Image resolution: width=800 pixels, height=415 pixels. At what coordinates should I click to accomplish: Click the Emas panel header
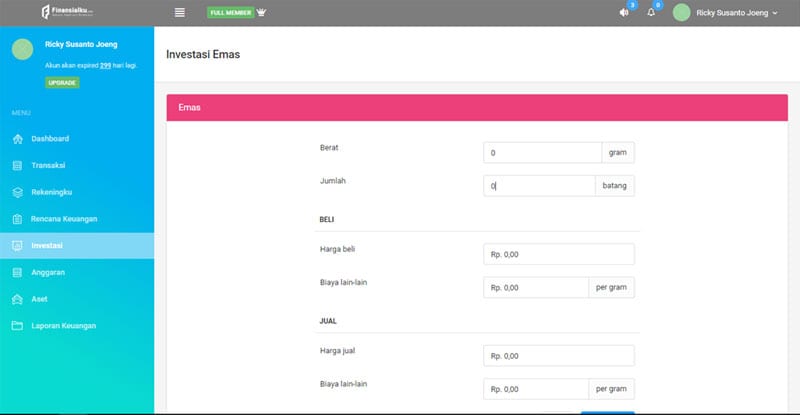coord(477,108)
